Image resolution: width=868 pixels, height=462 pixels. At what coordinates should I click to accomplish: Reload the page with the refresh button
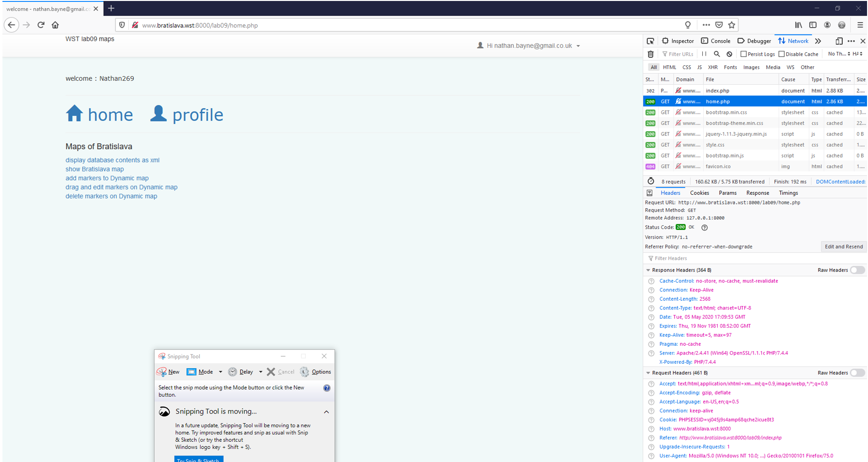[x=41, y=25]
